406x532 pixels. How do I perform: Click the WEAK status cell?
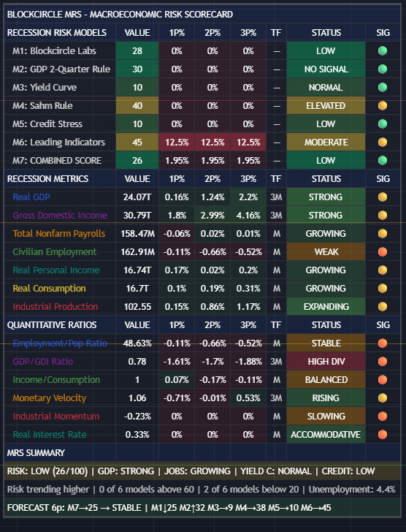click(326, 251)
